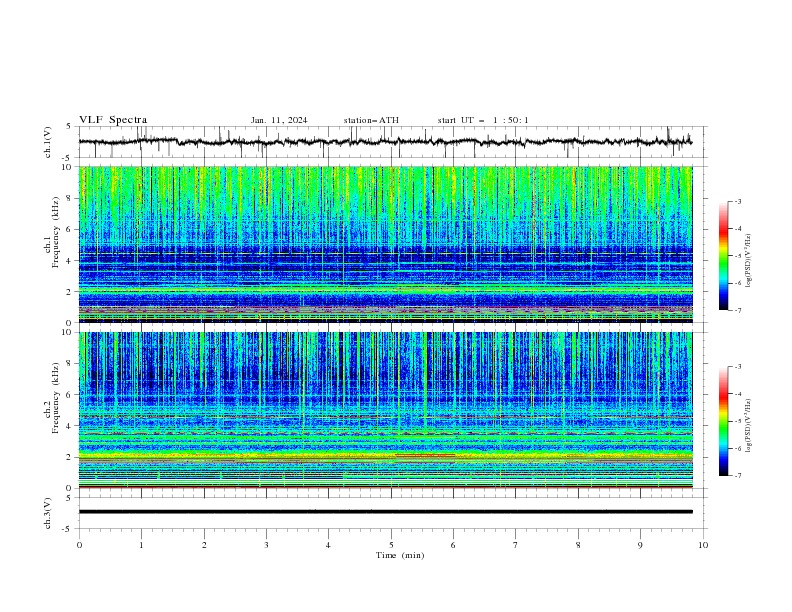Screen dimensions: 792x612
Task: Click time axis tick label '5'
Action: tap(391, 545)
